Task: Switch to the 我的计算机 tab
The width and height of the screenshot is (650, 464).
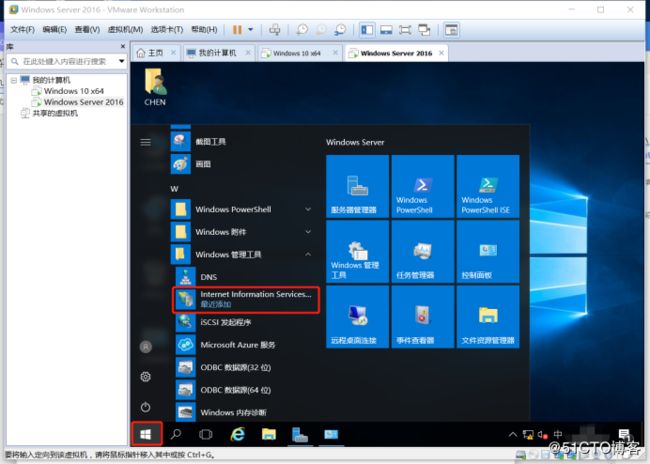Action: pos(218,53)
